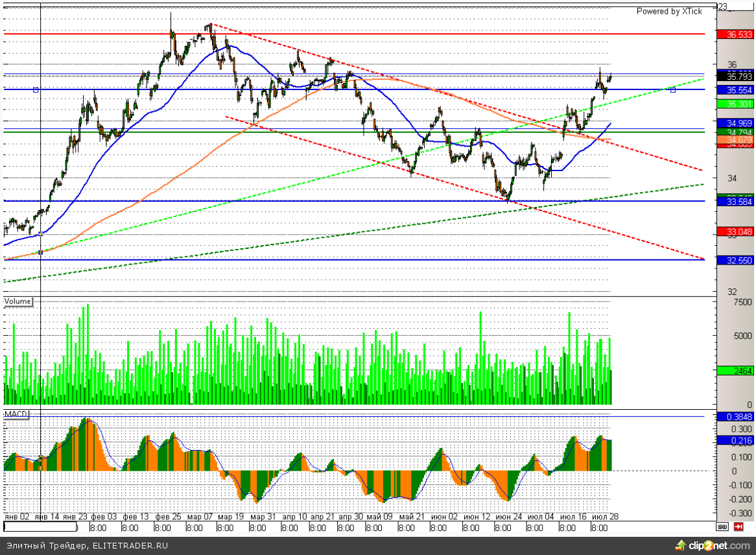Grab the right handle of the 35.554 line
The width and height of the screenshot is (756, 555).
pyautogui.click(x=673, y=89)
